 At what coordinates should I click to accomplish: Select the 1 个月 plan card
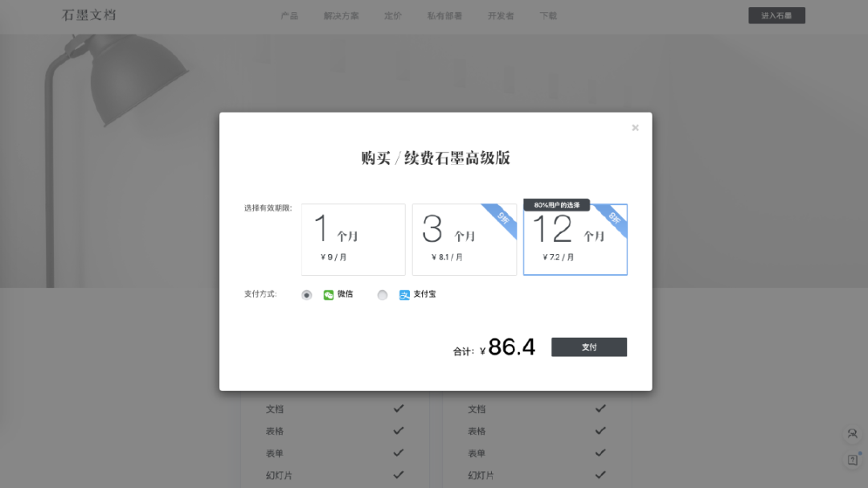tap(353, 240)
